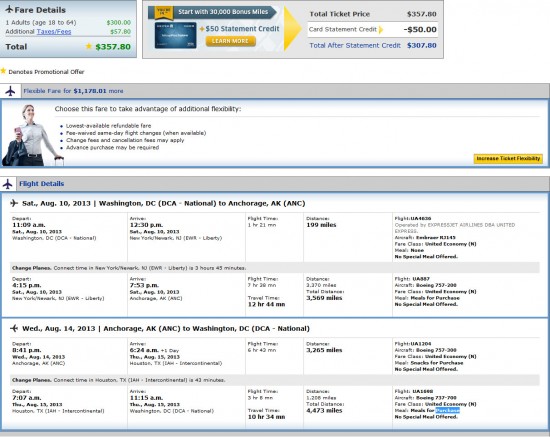Open the Flexible Fare for $1,178.01 more link
Viewport: 550px width, 437px height.
[x=73, y=91]
